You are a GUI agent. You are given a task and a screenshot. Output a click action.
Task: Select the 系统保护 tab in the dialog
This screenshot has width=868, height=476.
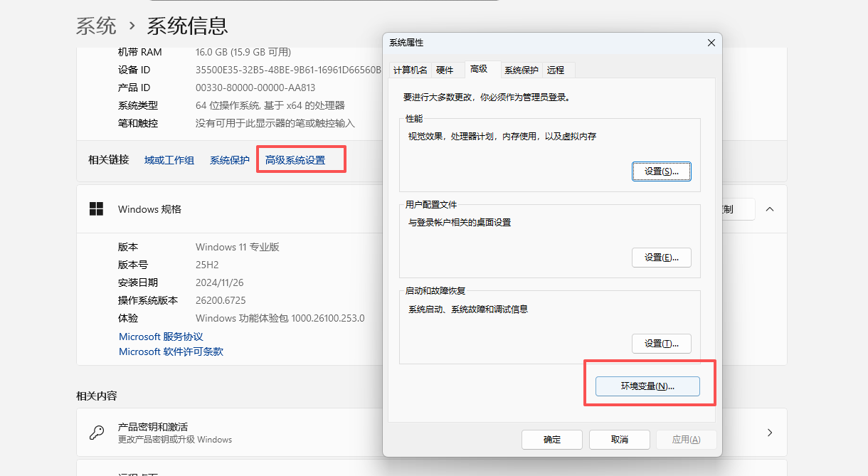coord(521,70)
